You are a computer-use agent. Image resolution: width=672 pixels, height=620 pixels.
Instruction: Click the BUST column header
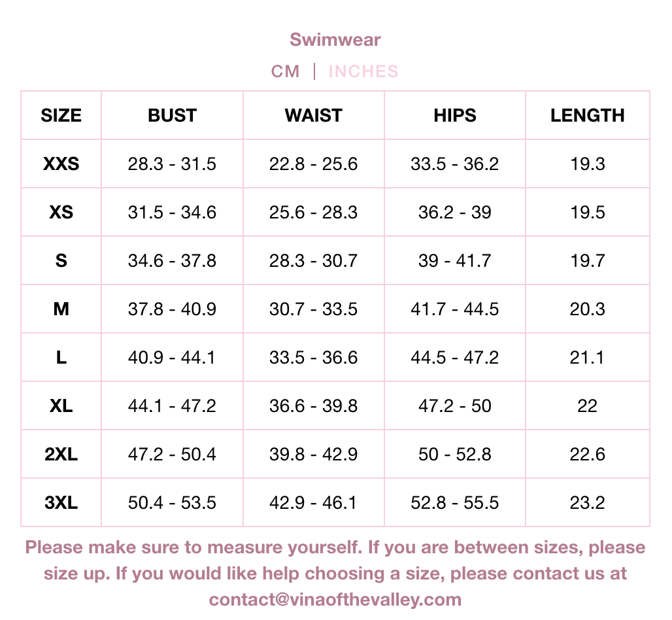pyautogui.click(x=172, y=116)
